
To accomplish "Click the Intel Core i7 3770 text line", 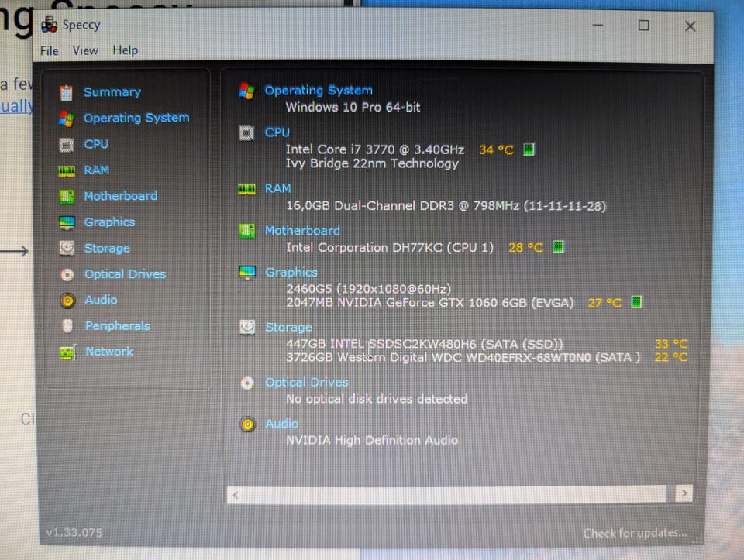I will click(375, 149).
